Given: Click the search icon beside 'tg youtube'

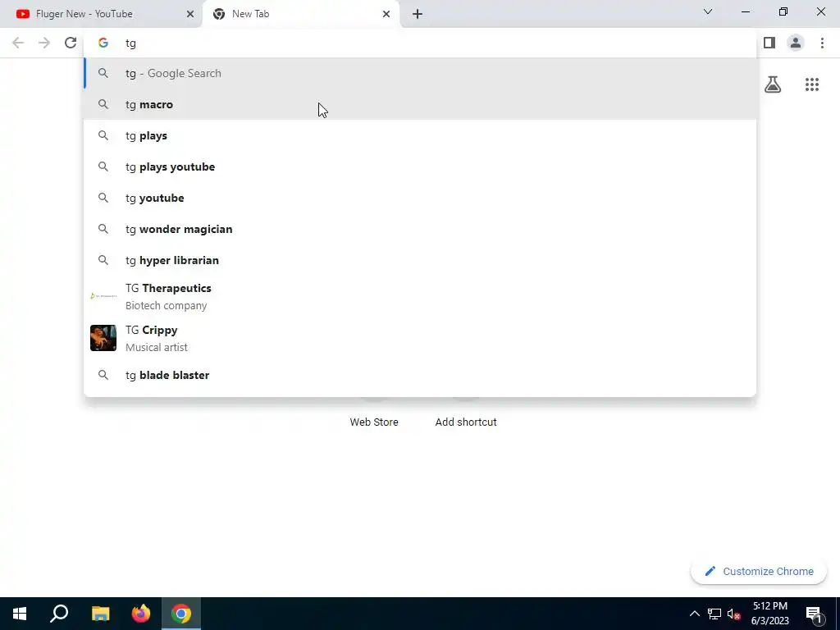Looking at the screenshot, I should [x=103, y=198].
